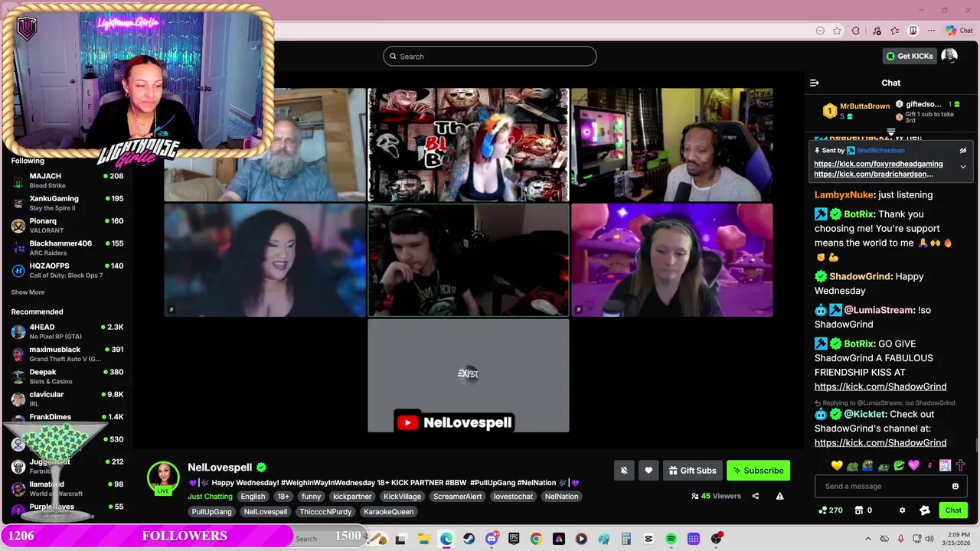Open the recommended 4HEAD channel

pyautogui.click(x=67, y=331)
